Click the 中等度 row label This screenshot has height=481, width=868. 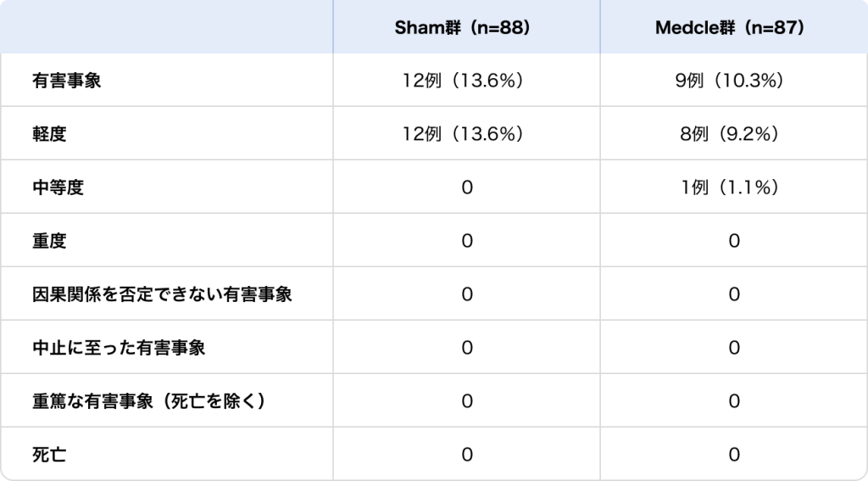click(x=58, y=187)
